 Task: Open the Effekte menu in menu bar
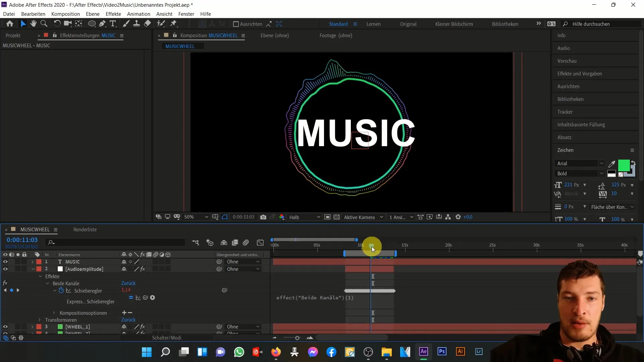point(113,14)
